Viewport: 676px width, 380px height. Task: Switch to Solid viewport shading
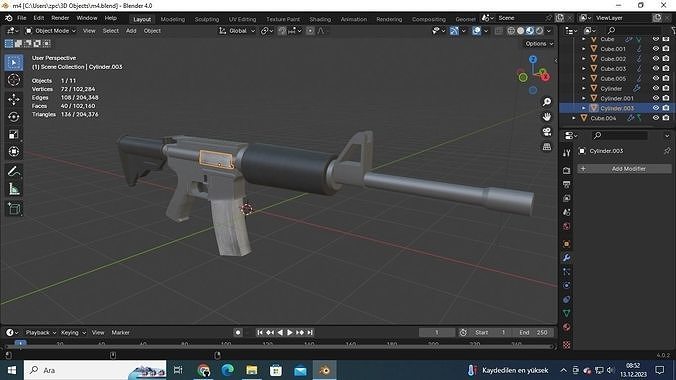520,31
